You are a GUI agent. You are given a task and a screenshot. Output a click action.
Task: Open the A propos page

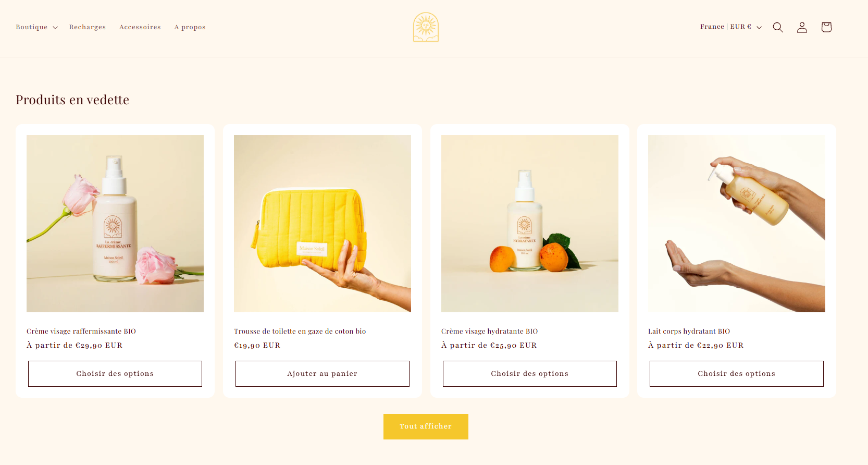(190, 27)
